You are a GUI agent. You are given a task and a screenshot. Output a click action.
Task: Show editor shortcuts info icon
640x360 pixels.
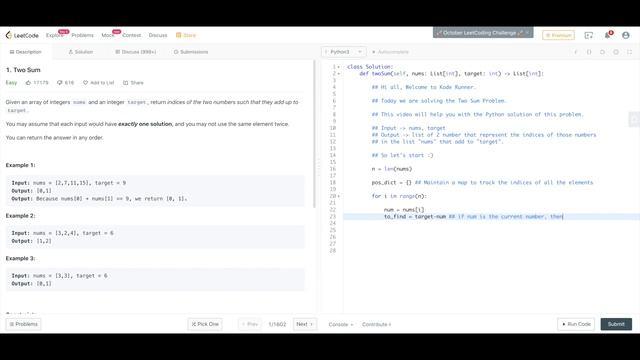[x=576, y=52]
